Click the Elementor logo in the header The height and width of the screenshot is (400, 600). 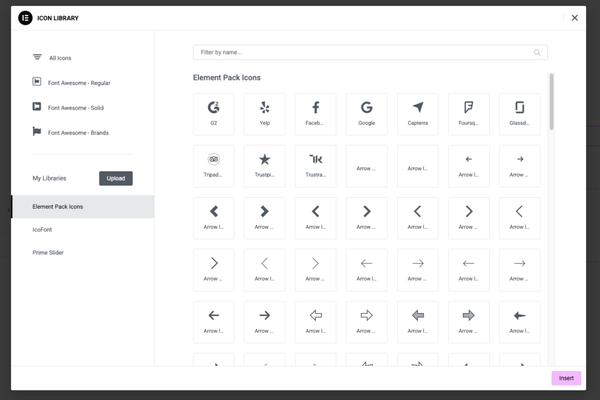[x=25, y=18]
